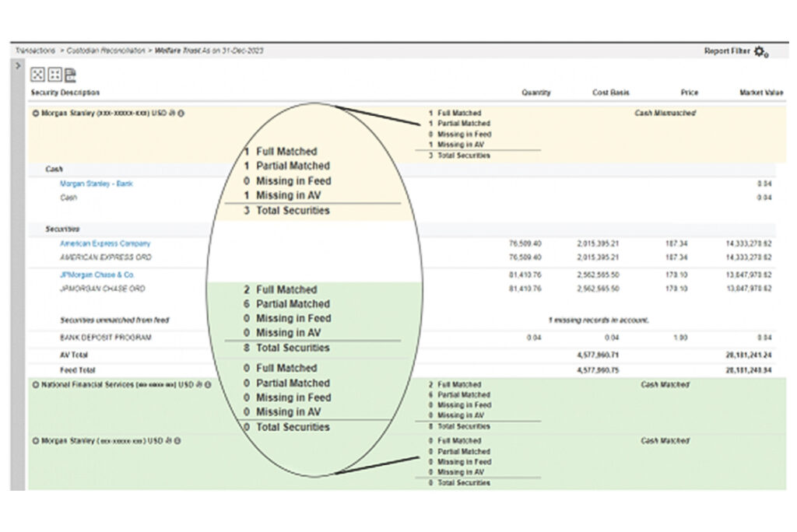Screen dimensions: 797x532
Task: Expand the National Financial Services account row
Action: (35, 385)
